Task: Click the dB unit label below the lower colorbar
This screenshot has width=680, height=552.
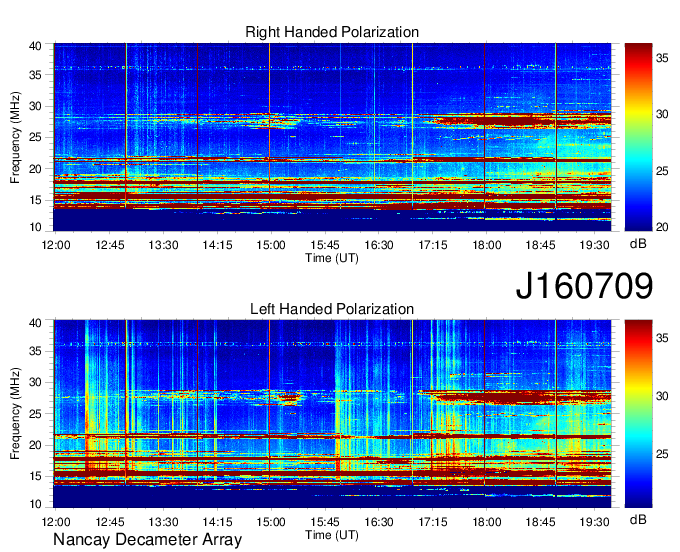Action: tap(638, 519)
